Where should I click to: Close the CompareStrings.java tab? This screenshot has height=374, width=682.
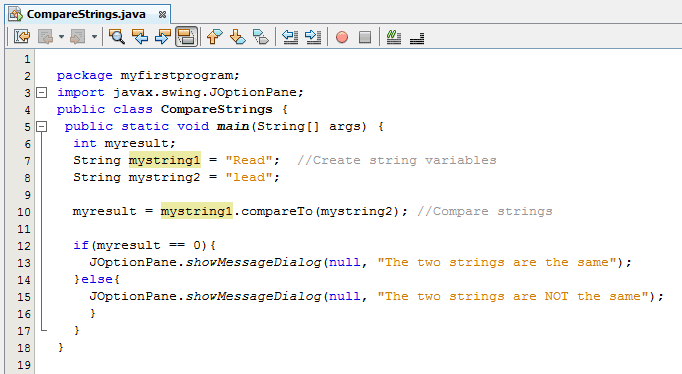click(162, 14)
